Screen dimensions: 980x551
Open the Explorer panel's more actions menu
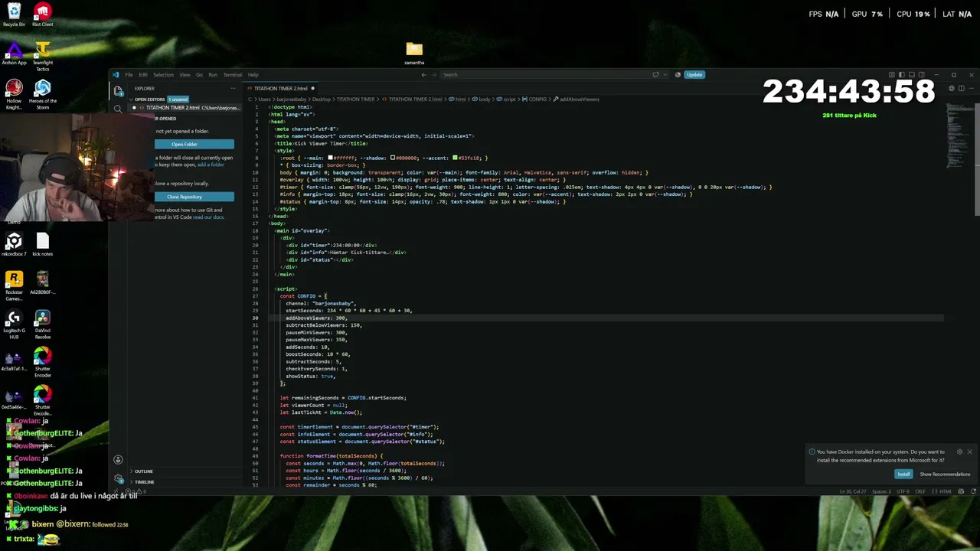234,88
